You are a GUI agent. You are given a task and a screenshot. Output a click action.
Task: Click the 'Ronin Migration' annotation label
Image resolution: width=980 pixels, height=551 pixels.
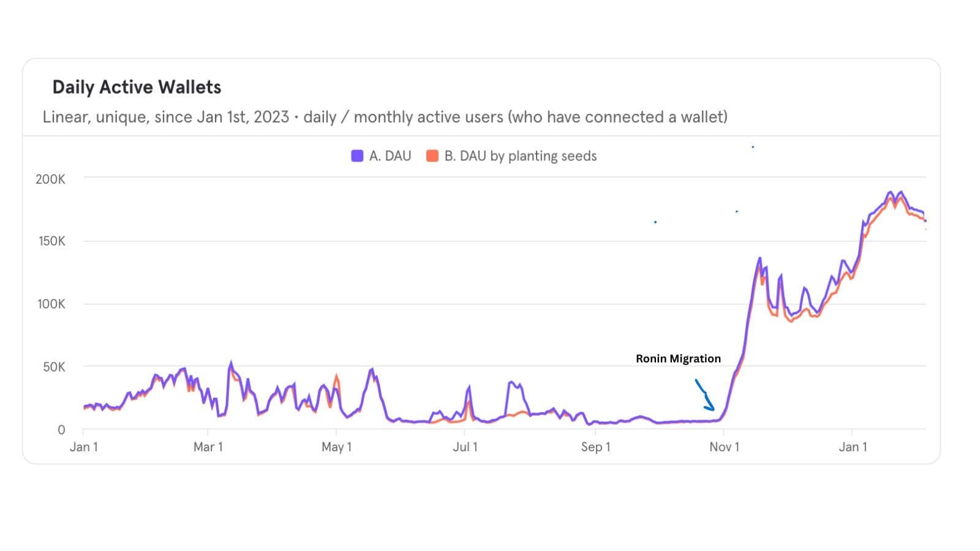coord(678,359)
